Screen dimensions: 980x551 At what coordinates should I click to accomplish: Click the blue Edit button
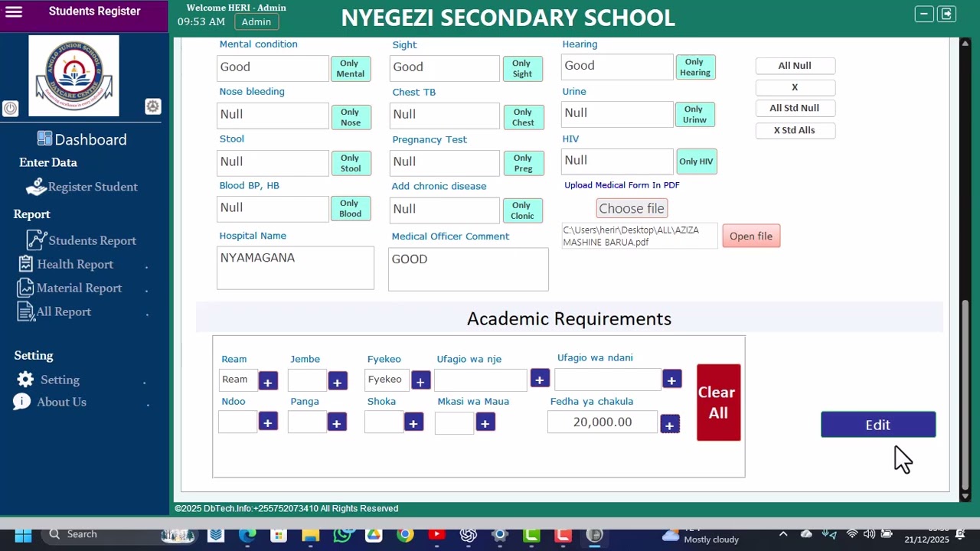pyautogui.click(x=878, y=425)
